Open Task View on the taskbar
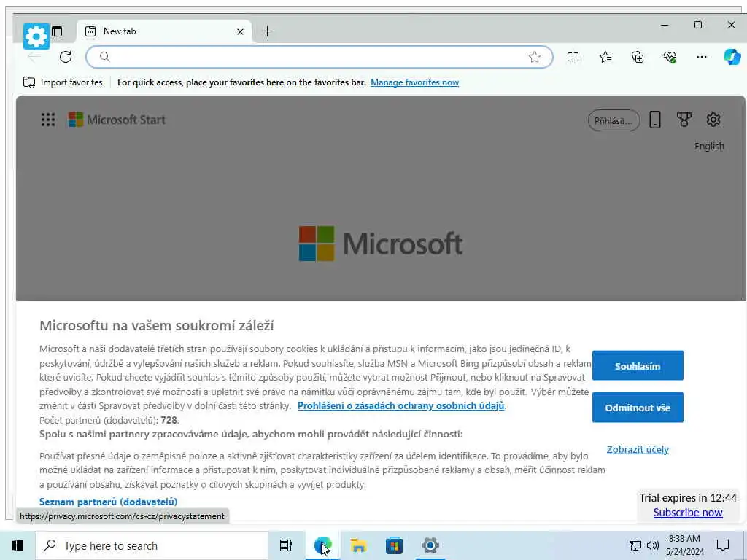This screenshot has height=560, width=747. 286,545
